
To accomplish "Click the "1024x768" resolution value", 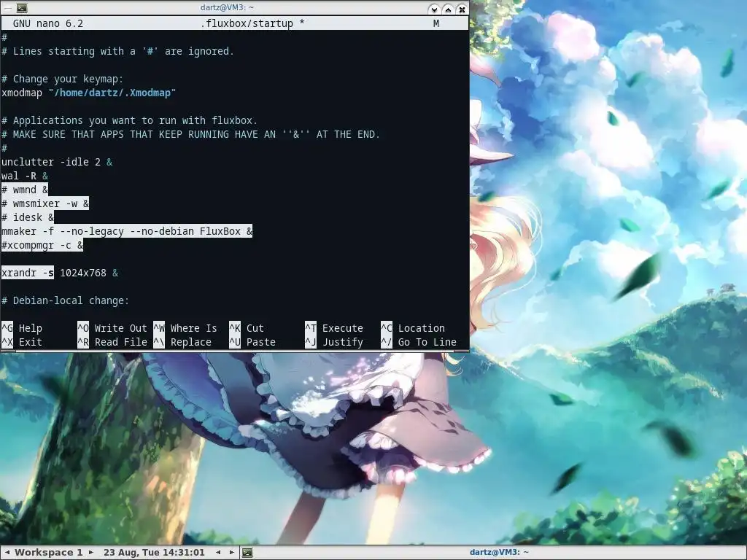I will pos(83,273).
